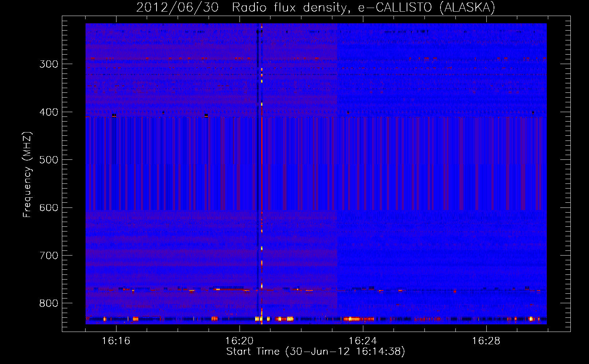Select the 800 frequency axis label
This screenshot has width=589, height=364.
pyautogui.click(x=49, y=304)
